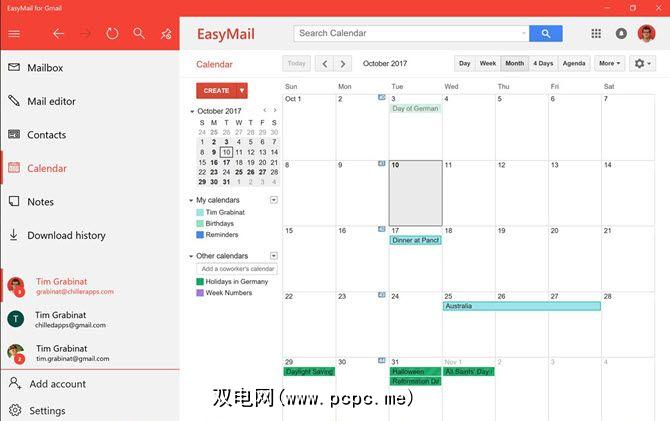The width and height of the screenshot is (670, 421).
Task: Go to next month with right chevron button
Action: pyautogui.click(x=343, y=64)
